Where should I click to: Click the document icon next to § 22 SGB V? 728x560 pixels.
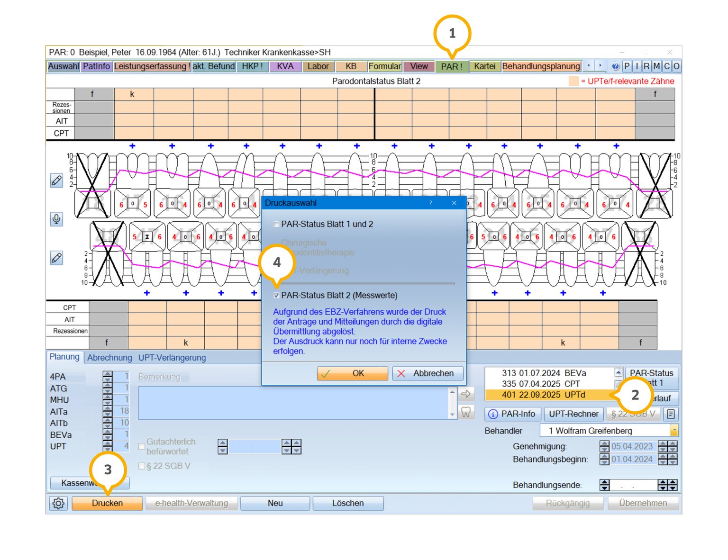pos(671,414)
